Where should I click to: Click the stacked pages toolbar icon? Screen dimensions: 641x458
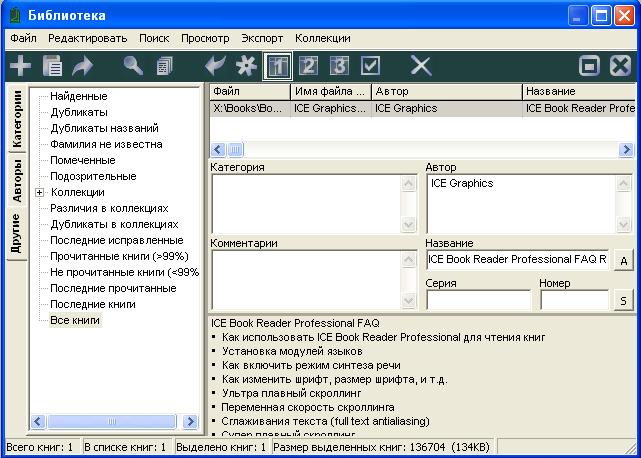coord(165,66)
